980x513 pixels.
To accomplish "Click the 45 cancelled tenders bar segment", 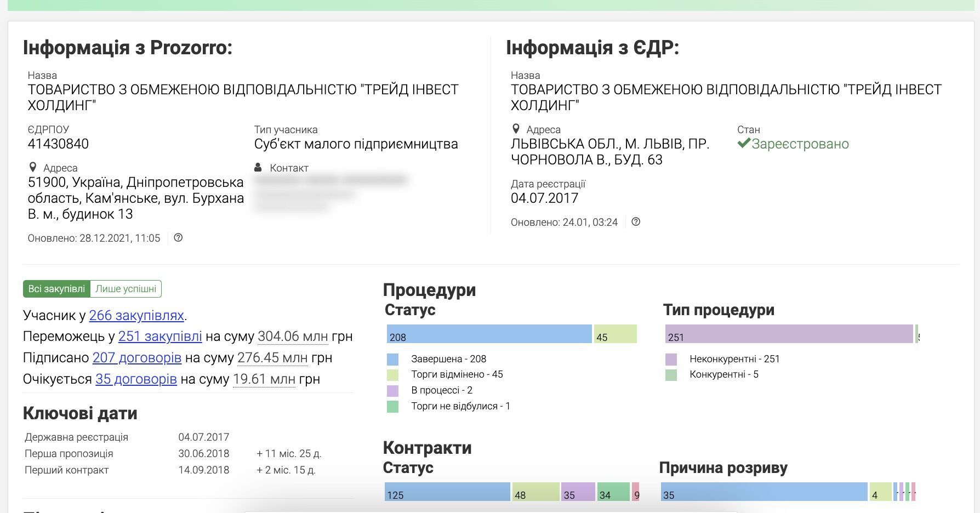I will tap(616, 334).
